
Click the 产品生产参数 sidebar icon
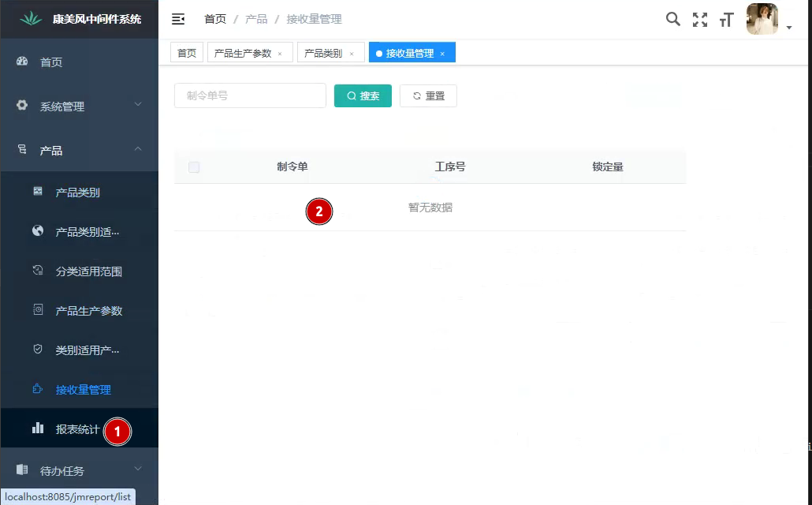38,310
